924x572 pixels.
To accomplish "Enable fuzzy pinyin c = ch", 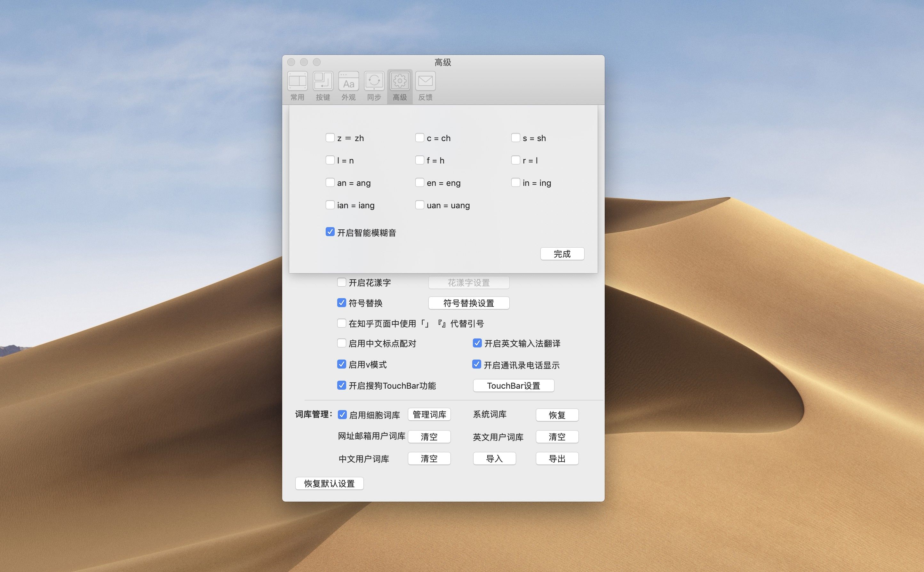I will (419, 138).
